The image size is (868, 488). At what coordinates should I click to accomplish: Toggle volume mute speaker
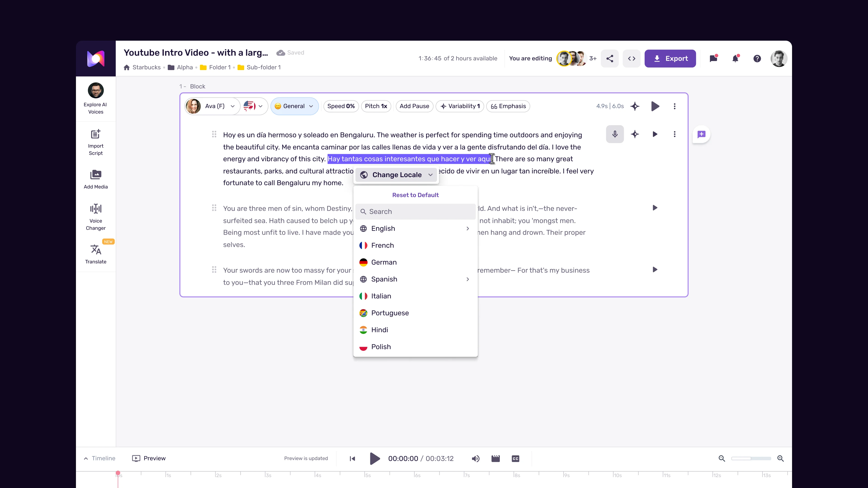click(475, 459)
